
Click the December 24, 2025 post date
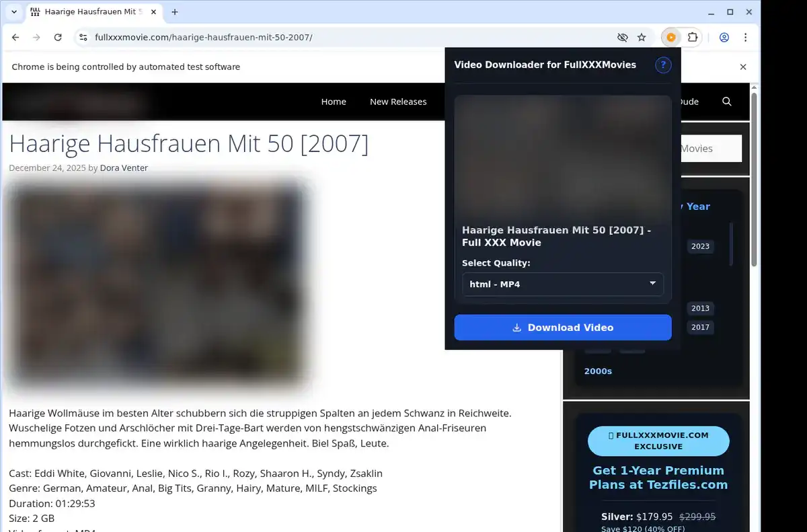pos(48,168)
